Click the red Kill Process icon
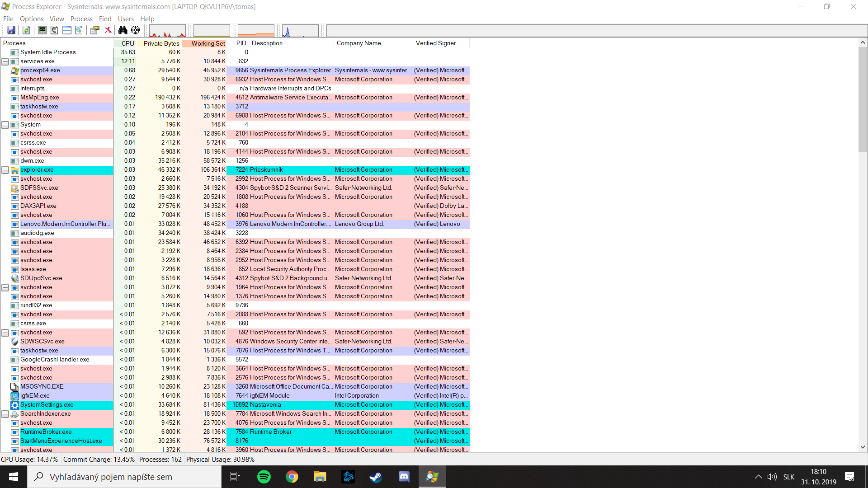The width and height of the screenshot is (868, 488). click(108, 30)
